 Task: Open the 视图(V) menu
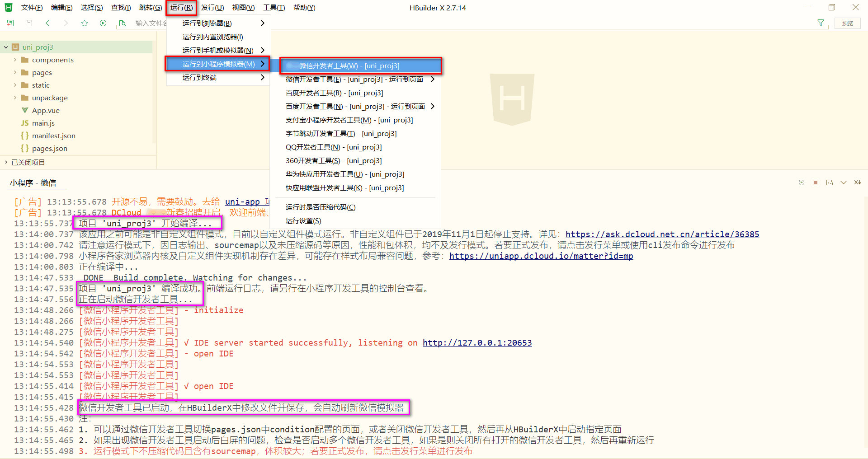tap(243, 8)
